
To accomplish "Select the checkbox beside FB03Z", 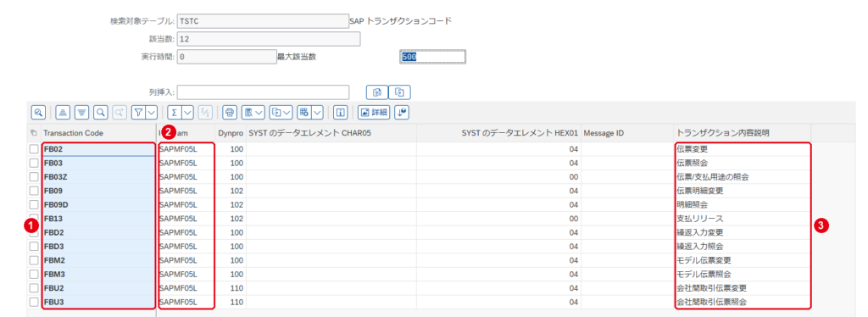I will coord(34,176).
